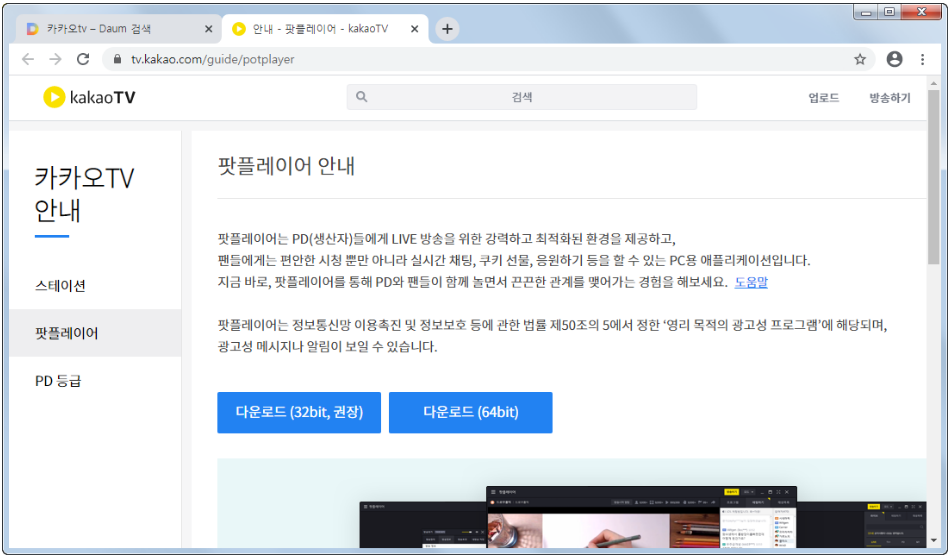This screenshot has width=949, height=556.
Task: Click the search magnifier icon
Action: [361, 97]
